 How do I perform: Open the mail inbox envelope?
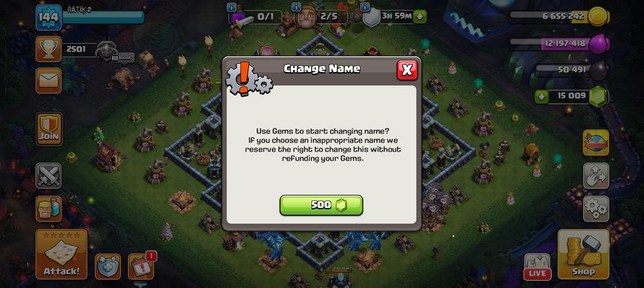coord(48,80)
